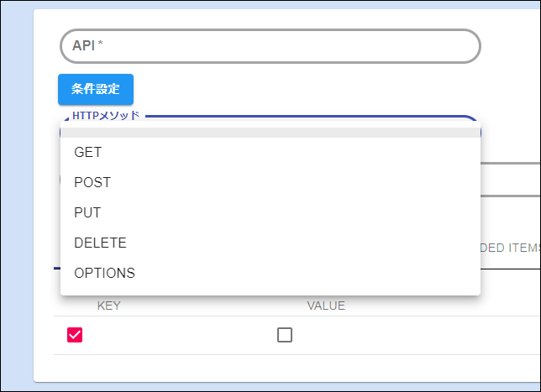
Task: Select the DELETE method option
Action: 100,243
